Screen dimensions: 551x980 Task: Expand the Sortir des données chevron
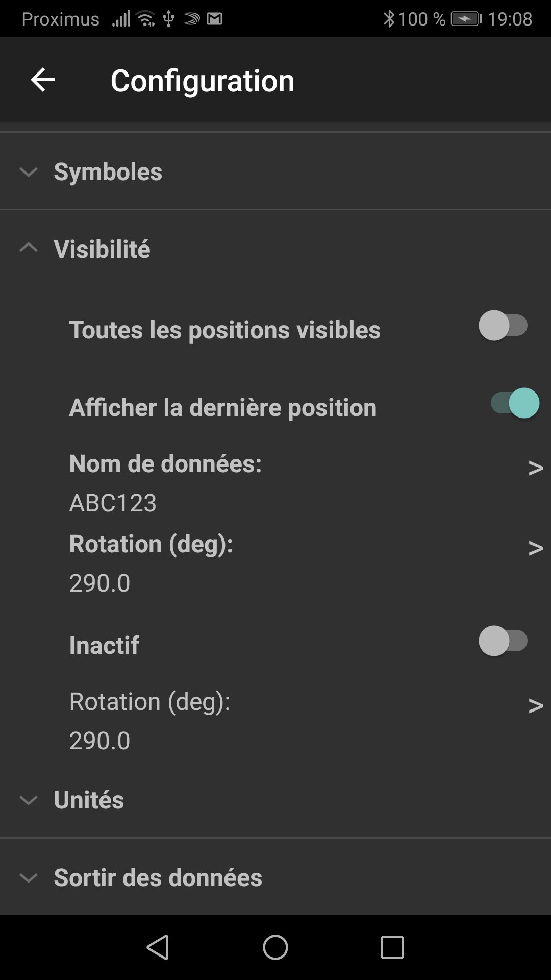click(29, 877)
